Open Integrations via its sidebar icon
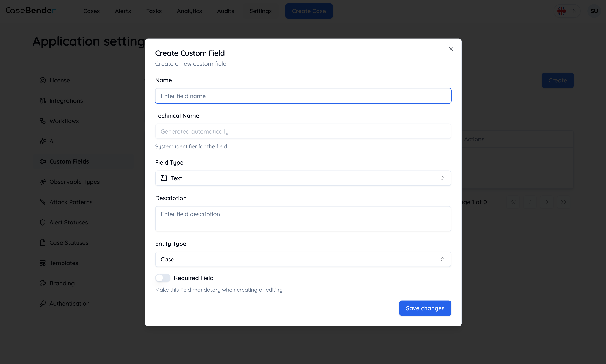 43,101
